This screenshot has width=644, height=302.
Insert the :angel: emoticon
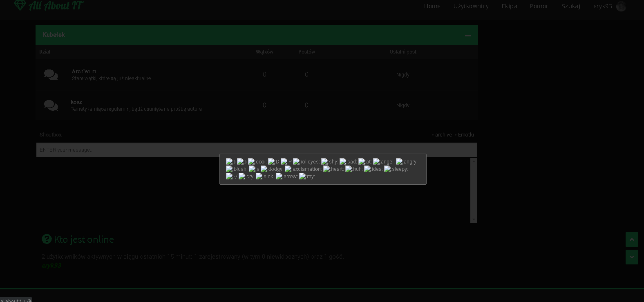(x=384, y=162)
